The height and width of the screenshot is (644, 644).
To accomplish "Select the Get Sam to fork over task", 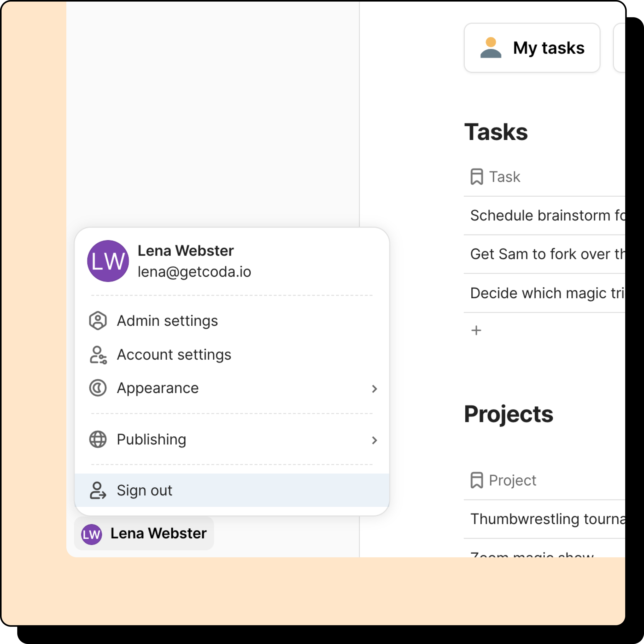I will click(547, 254).
